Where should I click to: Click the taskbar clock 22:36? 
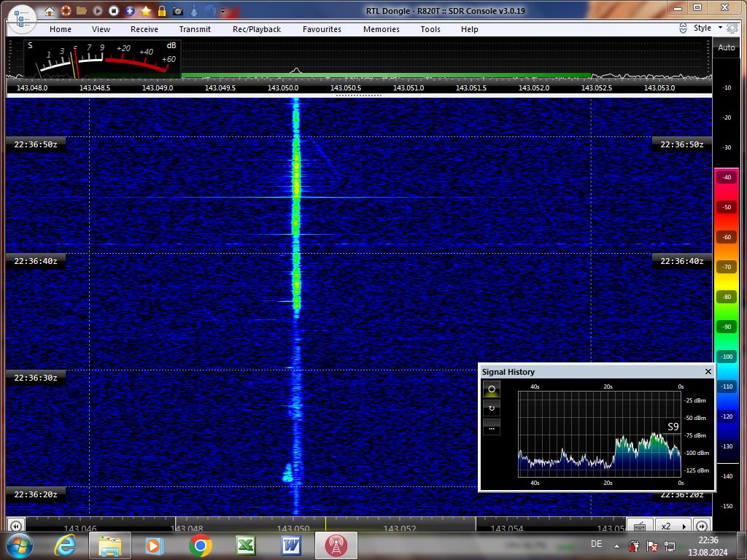tap(708, 540)
